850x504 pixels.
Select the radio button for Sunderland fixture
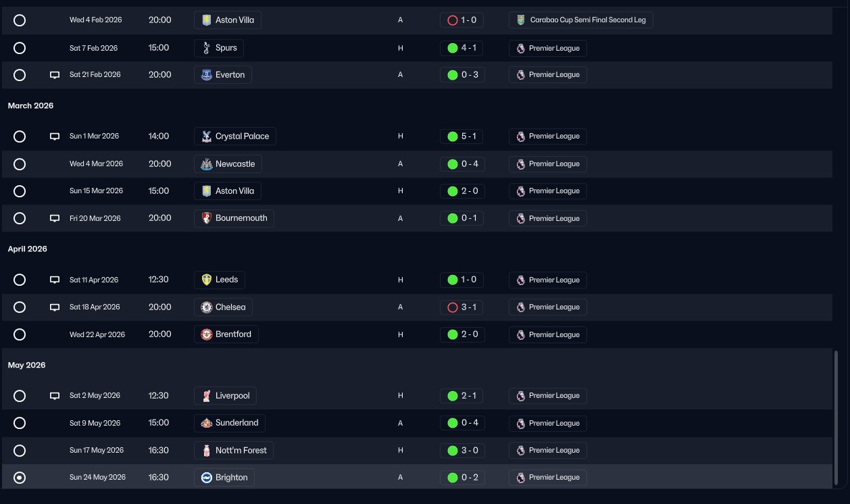click(20, 423)
